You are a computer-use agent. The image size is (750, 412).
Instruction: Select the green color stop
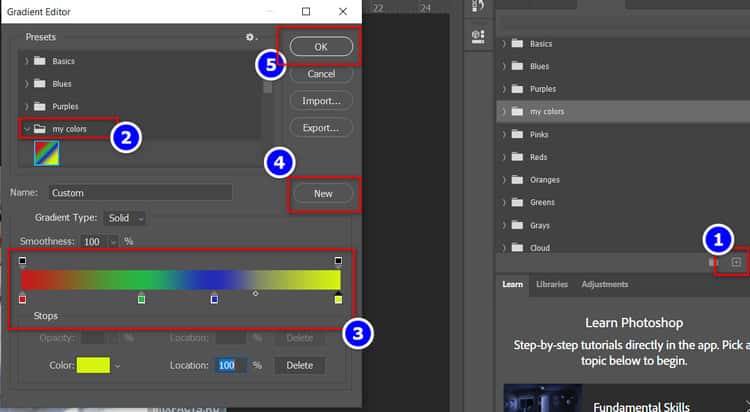(x=141, y=299)
